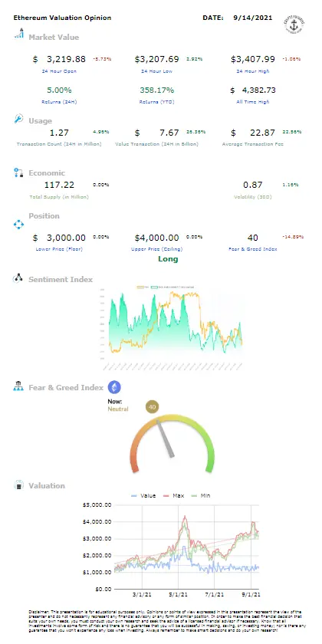Click the Returns (24H) label
The image size is (322, 644).
coord(59,101)
